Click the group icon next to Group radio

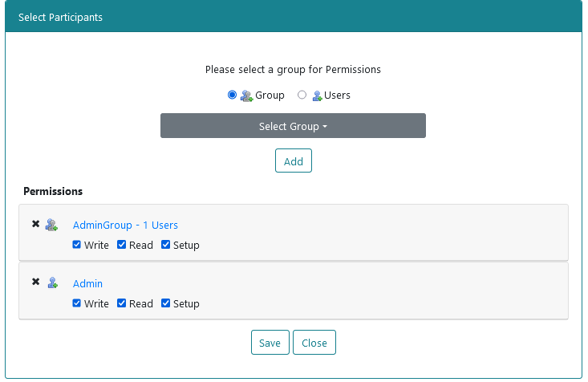[246, 95]
